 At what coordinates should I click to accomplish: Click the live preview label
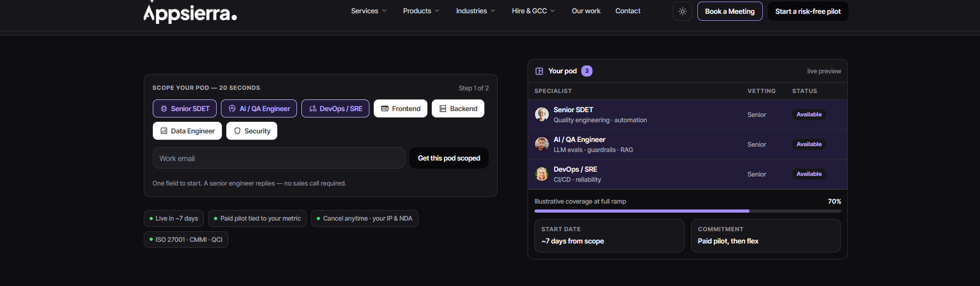pyautogui.click(x=824, y=71)
